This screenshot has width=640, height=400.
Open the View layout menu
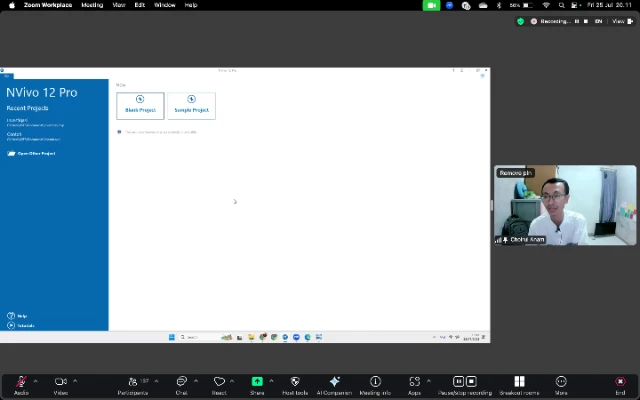(622, 21)
